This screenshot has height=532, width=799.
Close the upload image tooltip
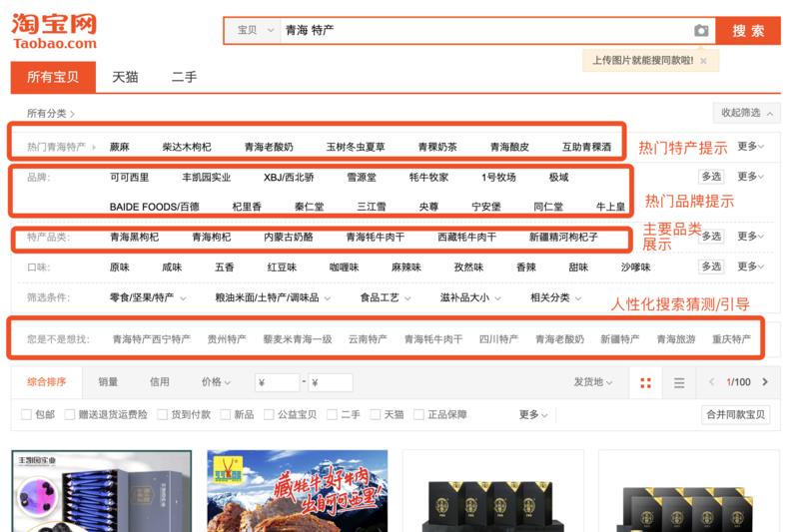[703, 61]
